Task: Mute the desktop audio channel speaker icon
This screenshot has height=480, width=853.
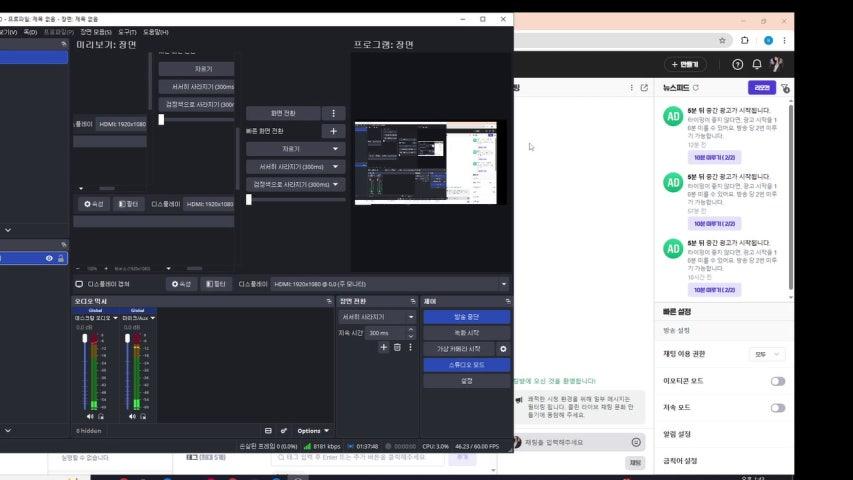Action: click(90, 417)
